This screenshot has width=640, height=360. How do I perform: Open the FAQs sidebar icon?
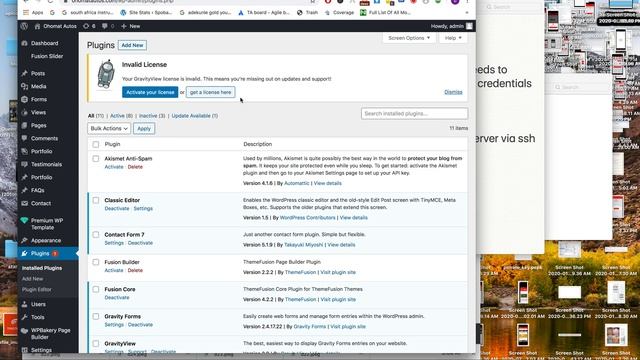(24, 190)
